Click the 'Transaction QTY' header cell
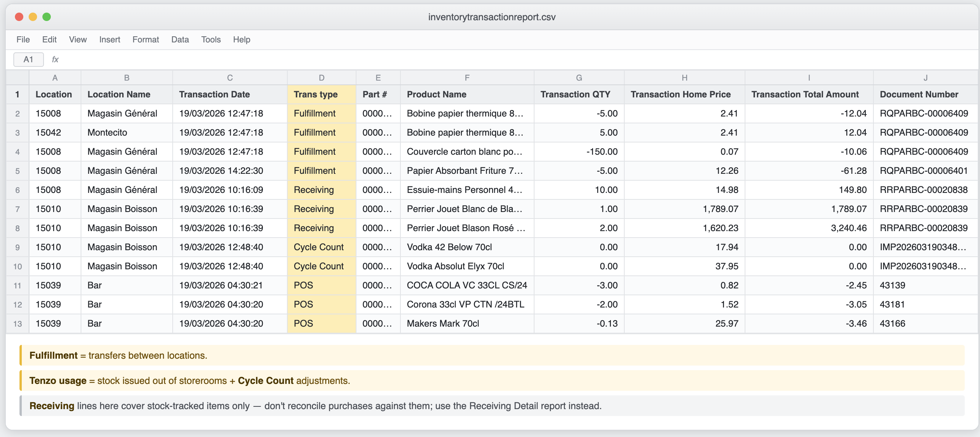The height and width of the screenshot is (437, 980). coord(579,94)
